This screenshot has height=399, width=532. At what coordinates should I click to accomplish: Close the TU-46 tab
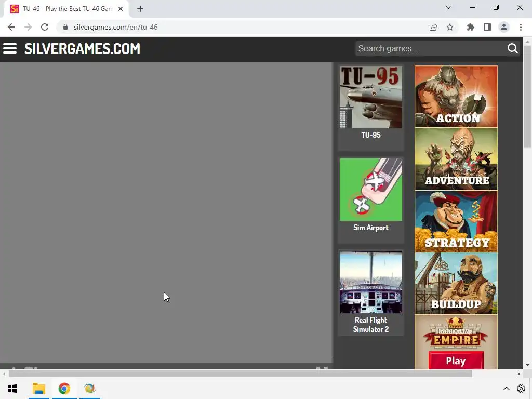pyautogui.click(x=121, y=9)
